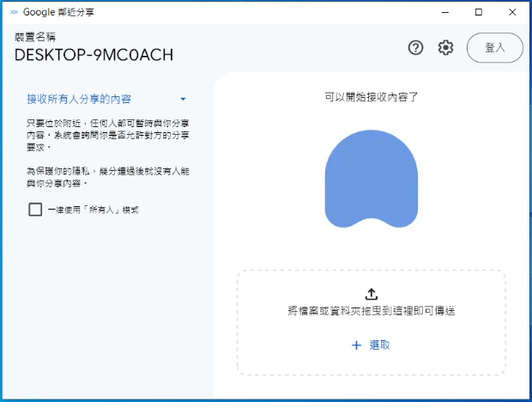This screenshot has width=532, height=402.
Task: Expand the 接收所有人分享的內容 visibility dropdown
Action: pyautogui.click(x=106, y=99)
